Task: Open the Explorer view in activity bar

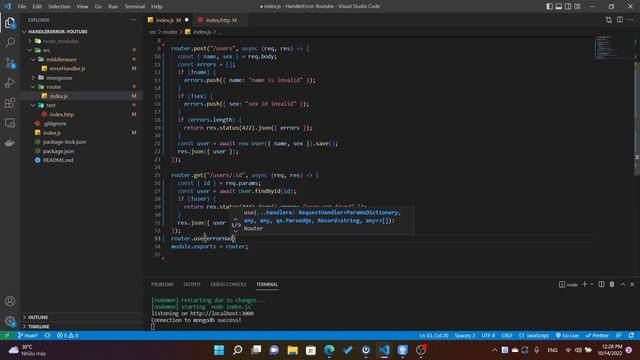Action: [10, 23]
